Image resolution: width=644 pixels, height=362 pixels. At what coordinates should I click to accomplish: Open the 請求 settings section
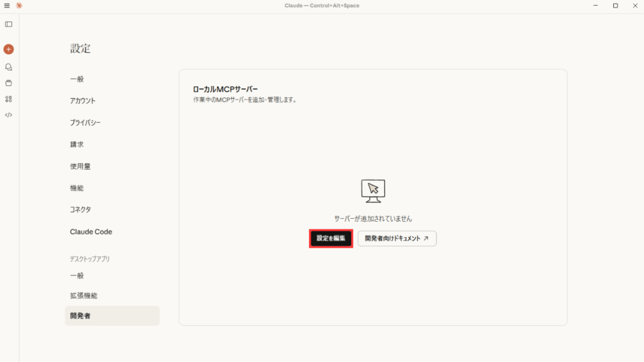[77, 145]
